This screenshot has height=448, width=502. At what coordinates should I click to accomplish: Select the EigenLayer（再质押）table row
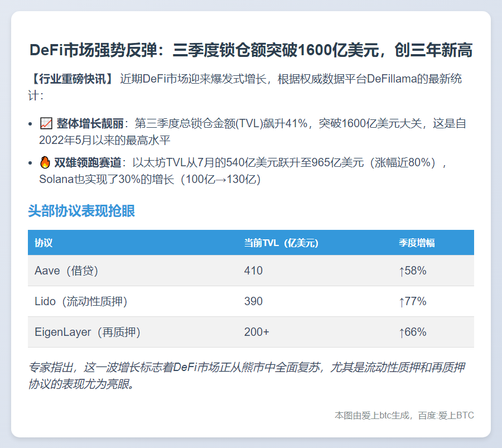pyautogui.click(x=251, y=331)
